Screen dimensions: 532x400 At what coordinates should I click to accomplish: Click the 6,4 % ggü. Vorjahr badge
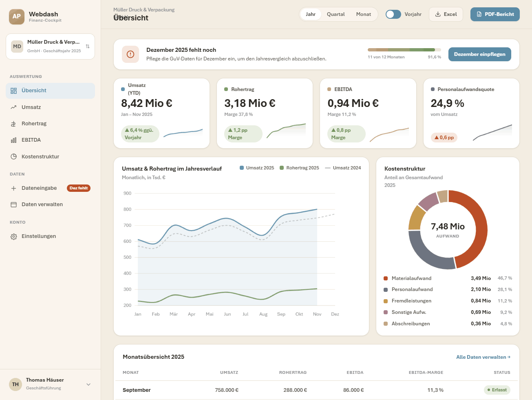[x=140, y=134]
